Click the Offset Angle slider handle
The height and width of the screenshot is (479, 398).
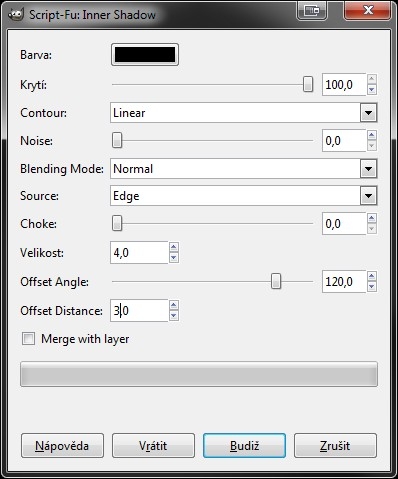coord(276,282)
